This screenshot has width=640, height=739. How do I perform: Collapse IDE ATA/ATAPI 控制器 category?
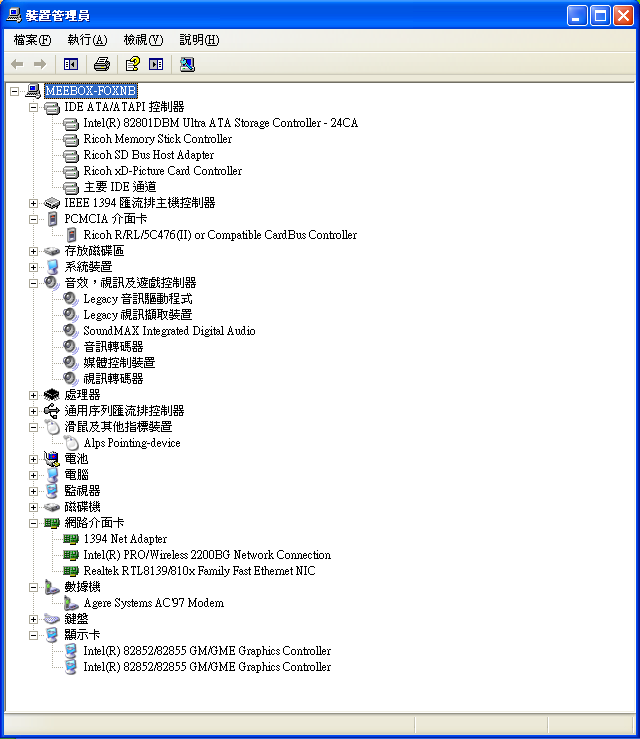pos(33,107)
